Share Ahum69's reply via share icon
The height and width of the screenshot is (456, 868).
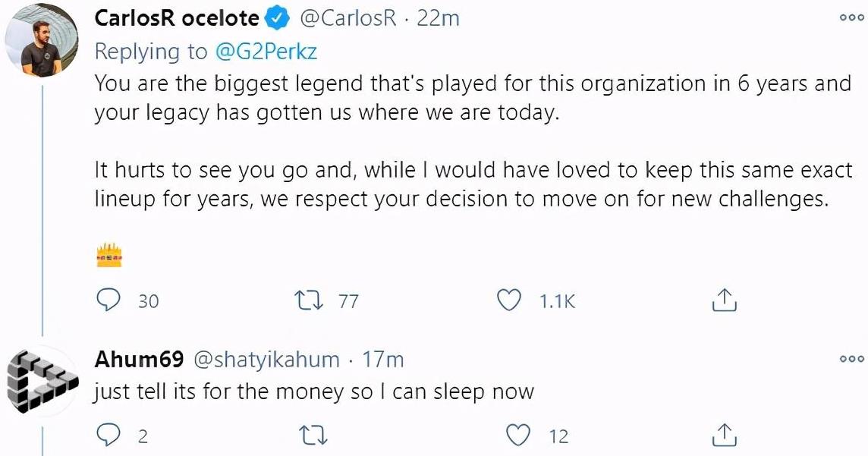coord(724,436)
